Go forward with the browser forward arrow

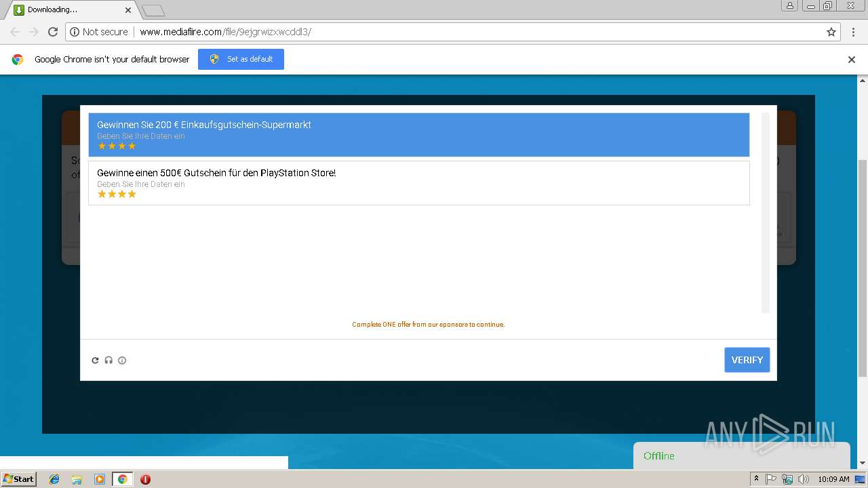click(34, 32)
